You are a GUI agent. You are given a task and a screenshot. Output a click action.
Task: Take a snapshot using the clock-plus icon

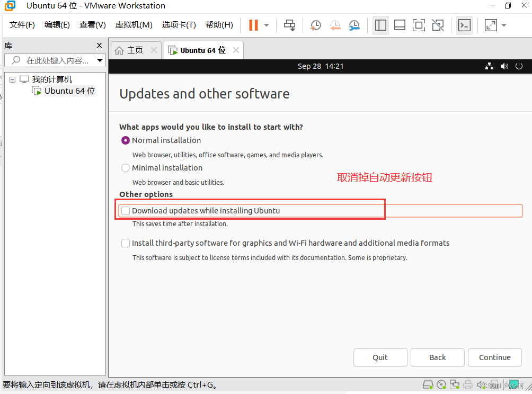(x=315, y=25)
